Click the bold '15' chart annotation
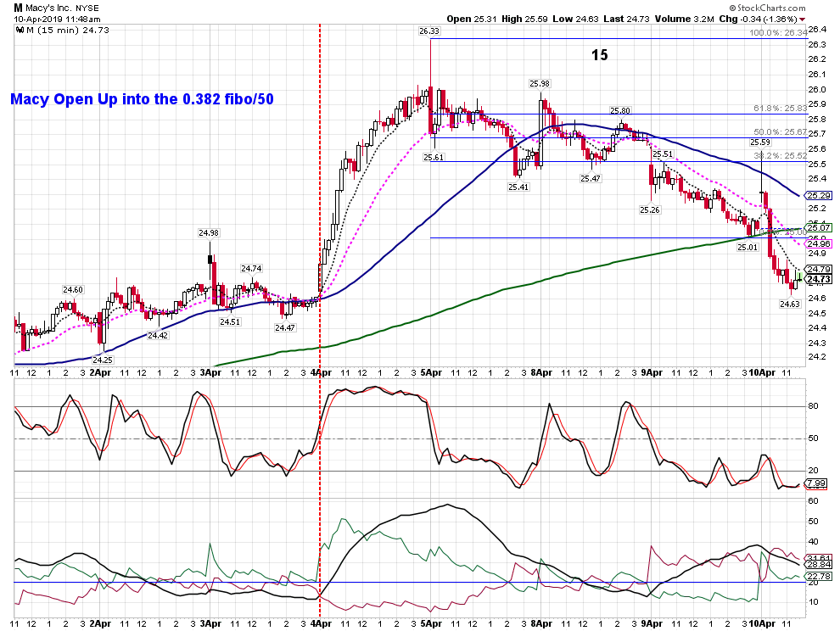 click(600, 54)
